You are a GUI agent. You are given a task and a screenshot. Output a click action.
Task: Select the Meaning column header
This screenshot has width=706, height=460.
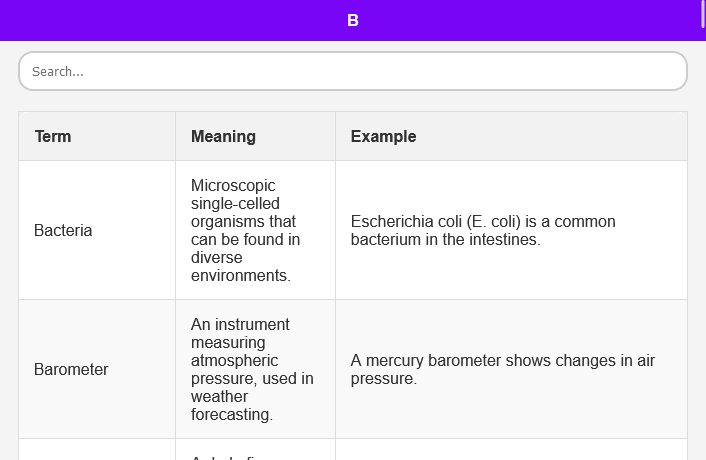point(223,136)
